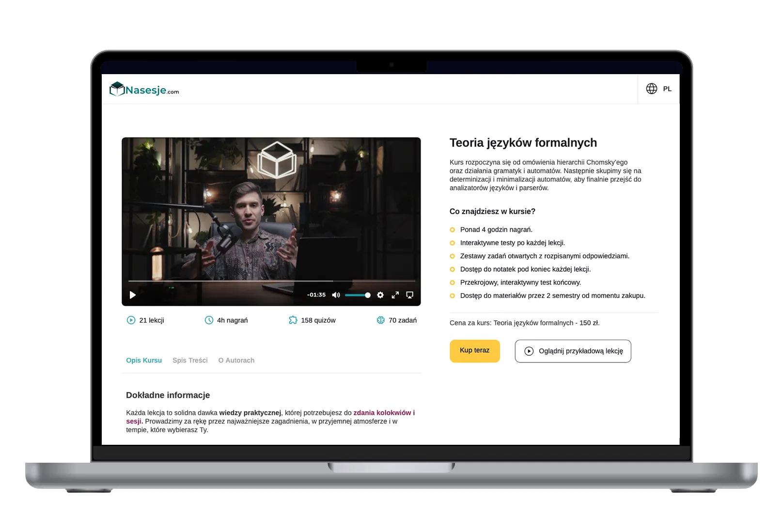Click the -01:35 remaining time display
Viewport: 783px width, 532px height.
pos(316,295)
